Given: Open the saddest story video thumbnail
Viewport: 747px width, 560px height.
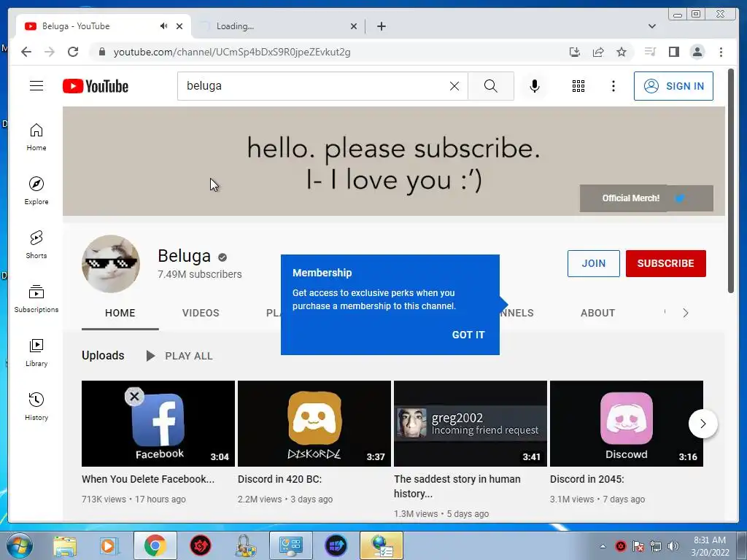Looking at the screenshot, I should click(471, 424).
